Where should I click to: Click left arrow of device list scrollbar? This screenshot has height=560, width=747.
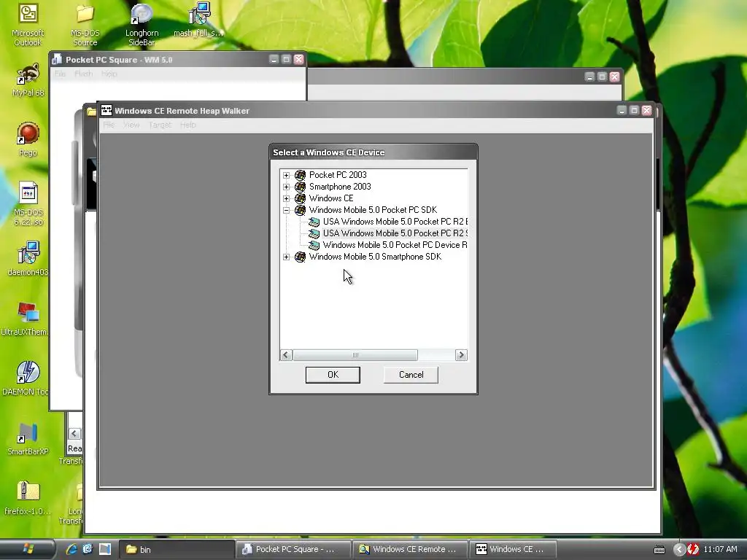point(286,355)
